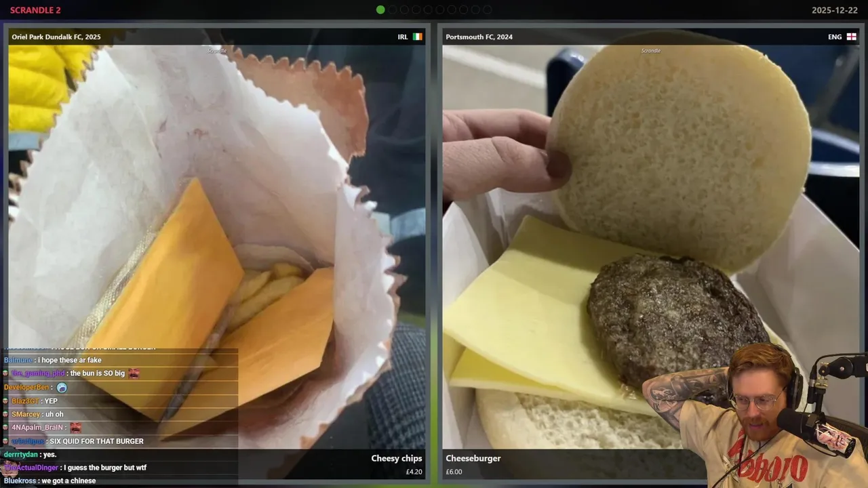Viewport: 868px width, 488px height.
Task: Click the Portsmouth FC, 2024 label
Action: coord(479,37)
